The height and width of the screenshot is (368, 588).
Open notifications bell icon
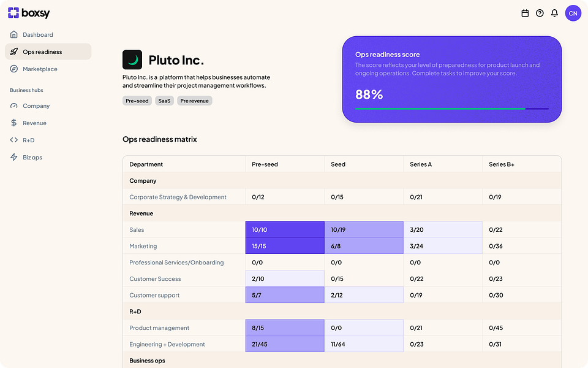tap(554, 13)
